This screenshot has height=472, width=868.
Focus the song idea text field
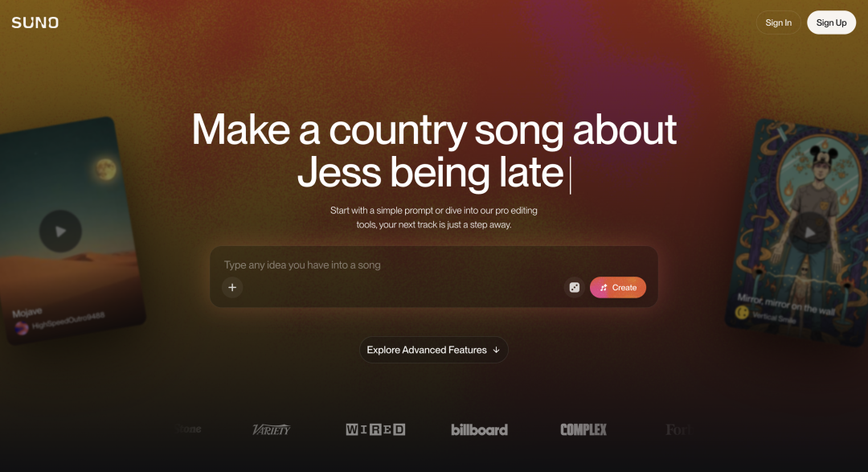[433, 265]
